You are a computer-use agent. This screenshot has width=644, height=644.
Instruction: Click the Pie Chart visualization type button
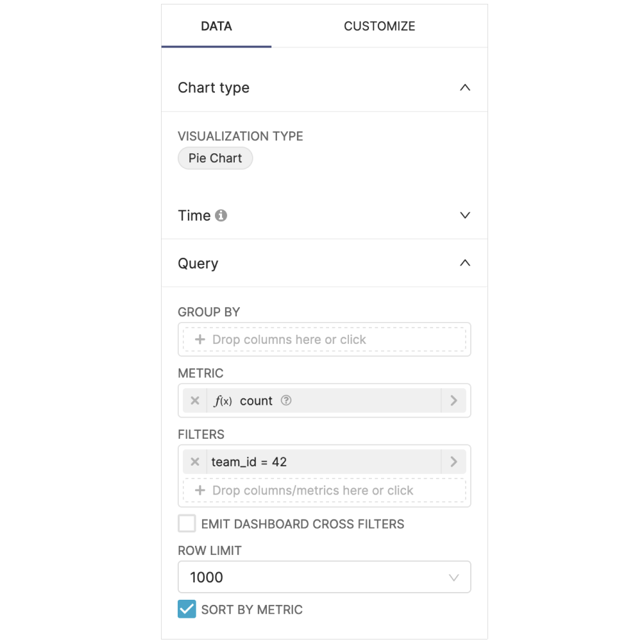coord(216,158)
